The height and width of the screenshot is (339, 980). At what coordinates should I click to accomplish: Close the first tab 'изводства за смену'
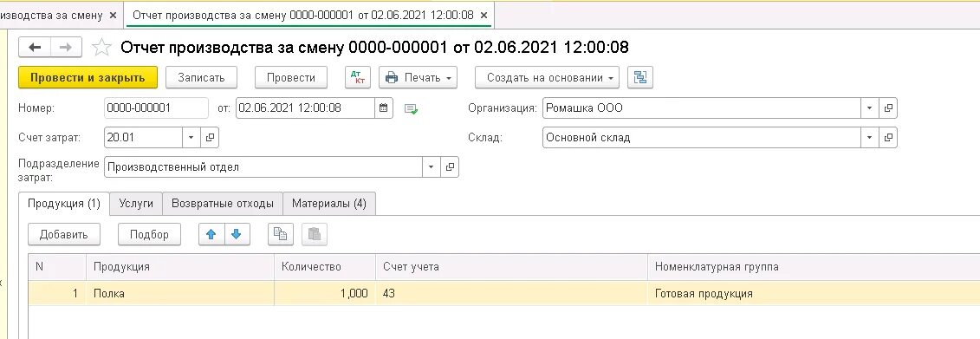tap(113, 15)
